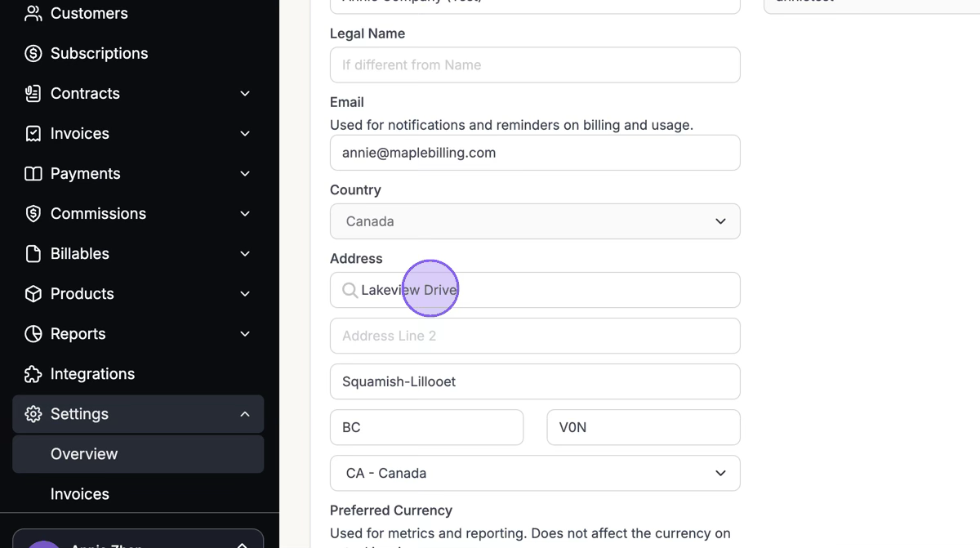Focus the Address Line 2 field
Viewport: 980px width, 548px height.
535,336
